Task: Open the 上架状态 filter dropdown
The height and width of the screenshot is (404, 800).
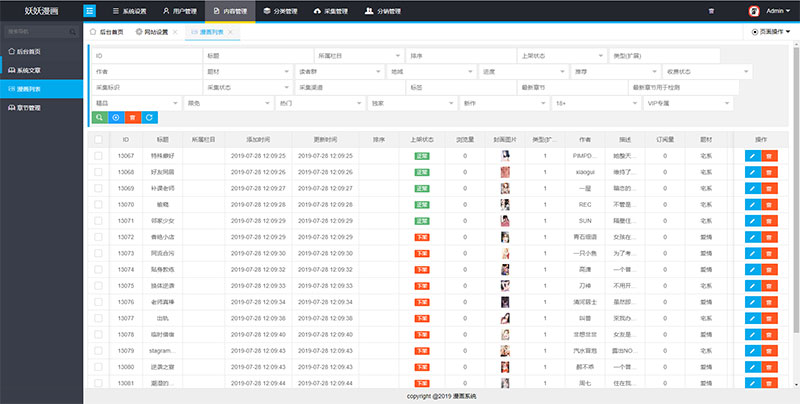Action: 560,55
